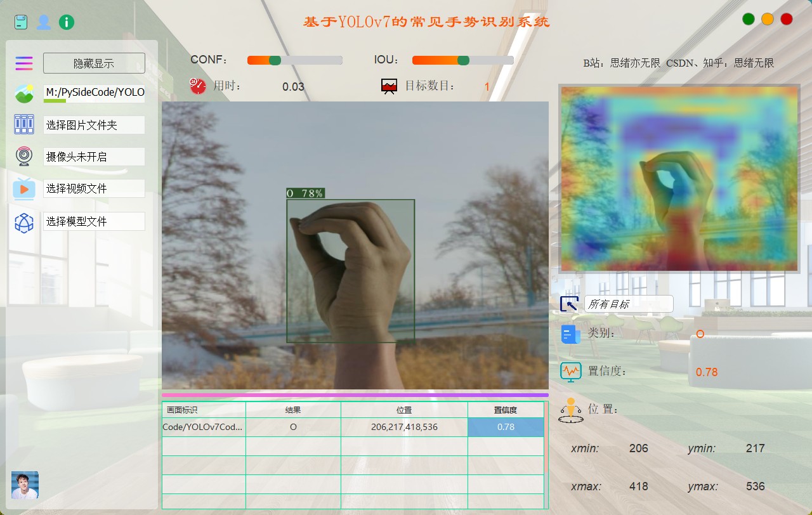The image size is (812, 515).
Task: Click the xmin value 206
Action: (x=638, y=448)
